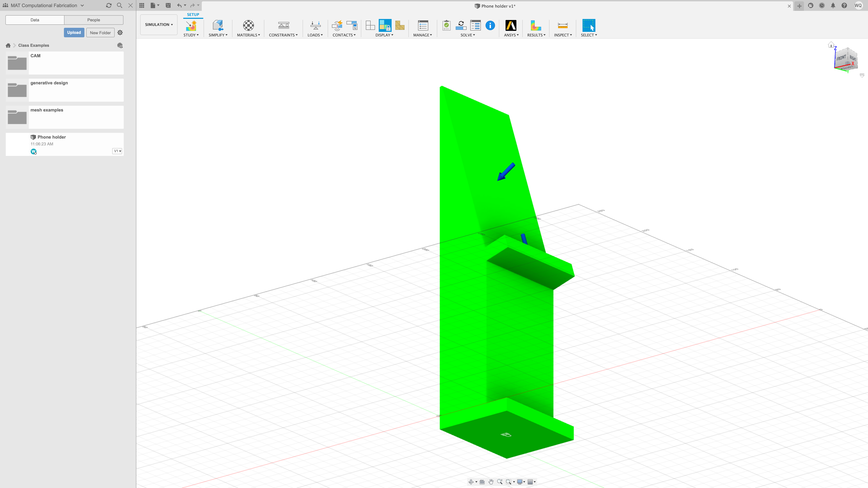Expand the INSPECT menu

coord(563,35)
